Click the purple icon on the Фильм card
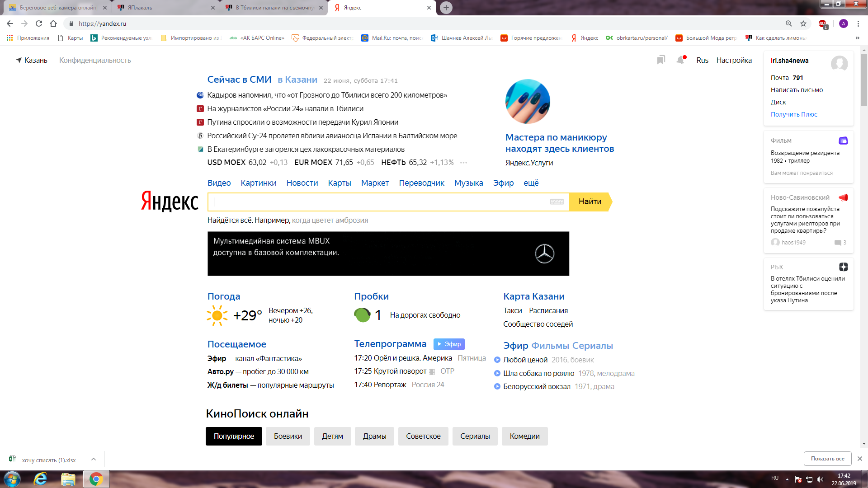The height and width of the screenshot is (488, 868). point(843,141)
